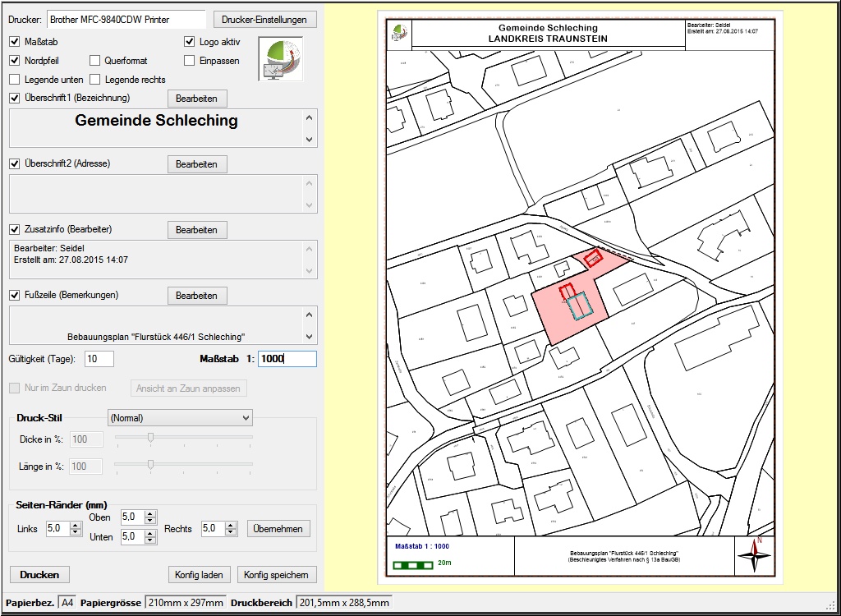Tick the Nur im Zaun drucken checkbox
Image resolution: width=841 pixels, height=616 pixels.
click(x=15, y=388)
